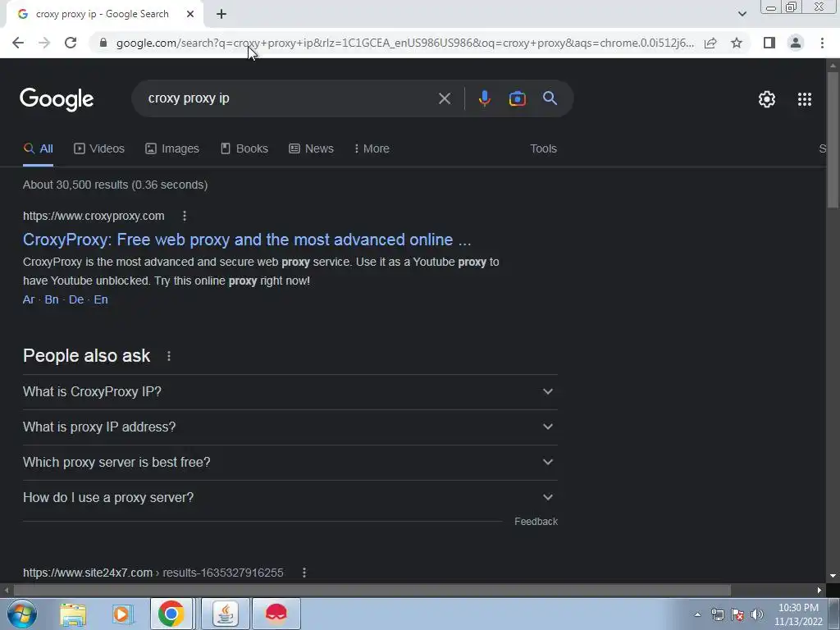The height and width of the screenshot is (630, 840).
Task: Reload the page with refresh icon
Action: pyautogui.click(x=71, y=43)
